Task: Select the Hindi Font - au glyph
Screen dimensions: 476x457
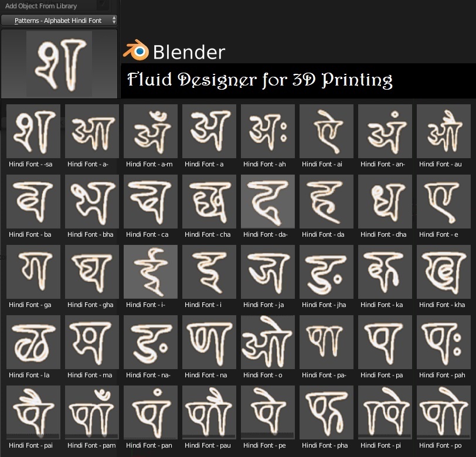Action: tap(444, 131)
